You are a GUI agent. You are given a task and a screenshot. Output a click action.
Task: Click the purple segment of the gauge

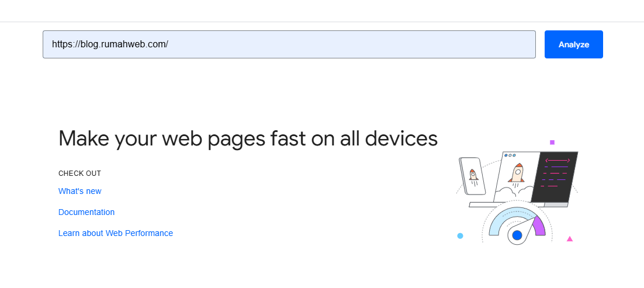(539, 225)
